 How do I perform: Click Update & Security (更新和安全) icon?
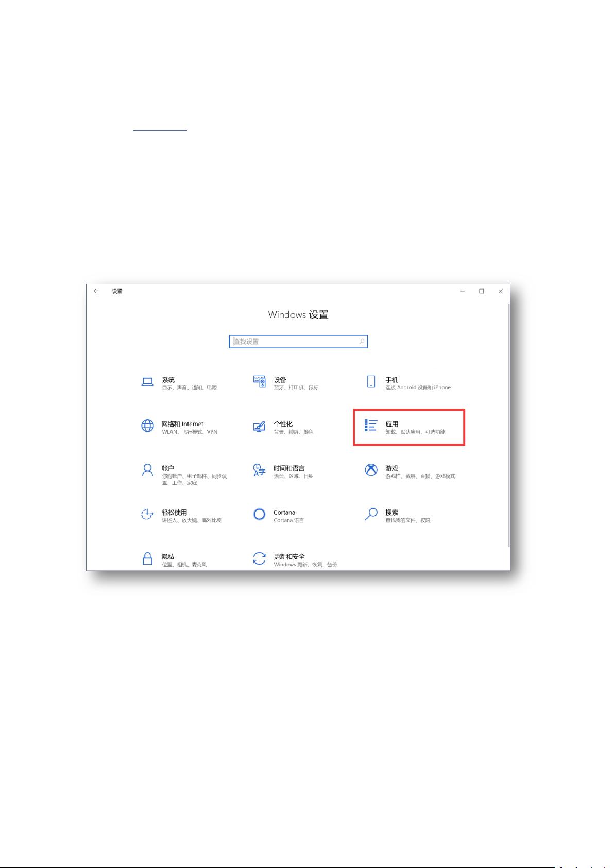click(x=259, y=558)
